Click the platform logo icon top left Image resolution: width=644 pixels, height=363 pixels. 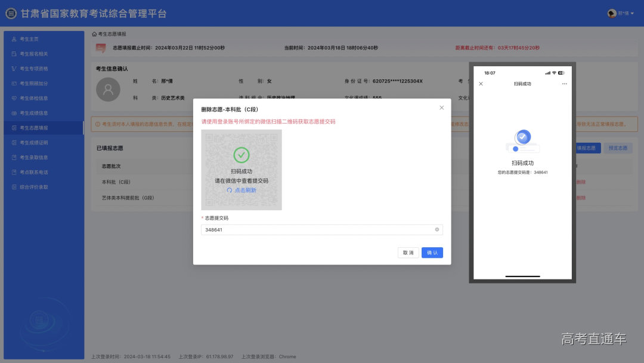click(10, 13)
